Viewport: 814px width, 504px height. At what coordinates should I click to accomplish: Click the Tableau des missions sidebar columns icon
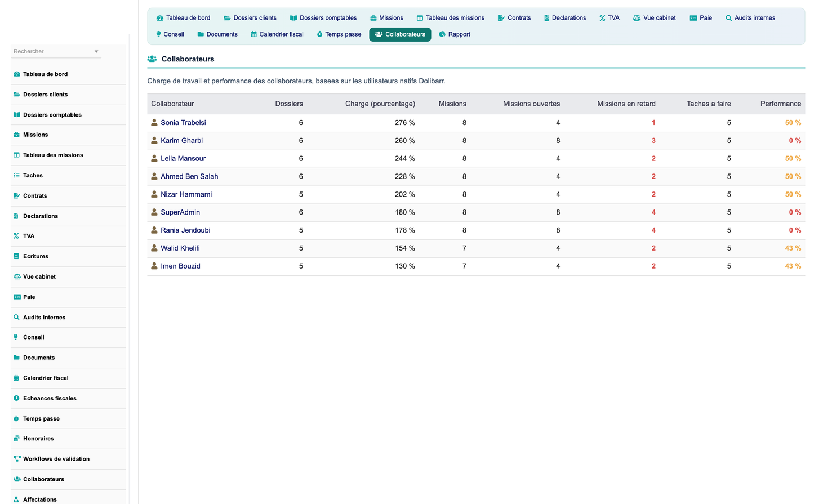pos(16,155)
